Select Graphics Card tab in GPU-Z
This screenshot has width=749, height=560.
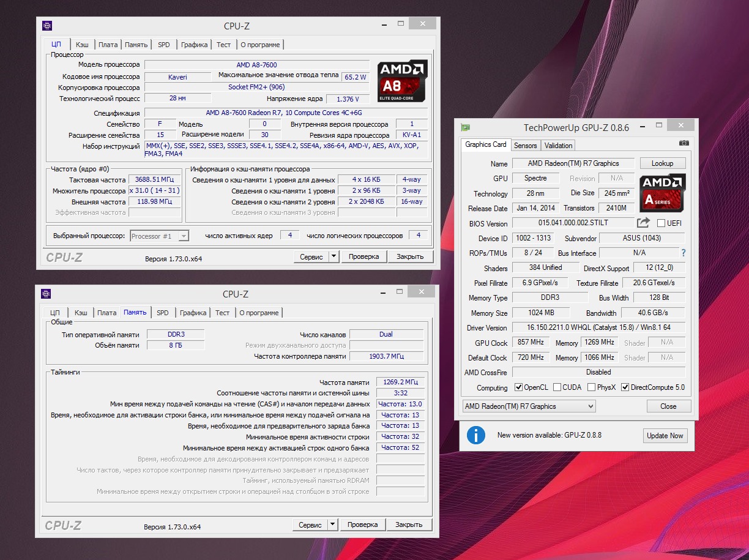click(486, 144)
